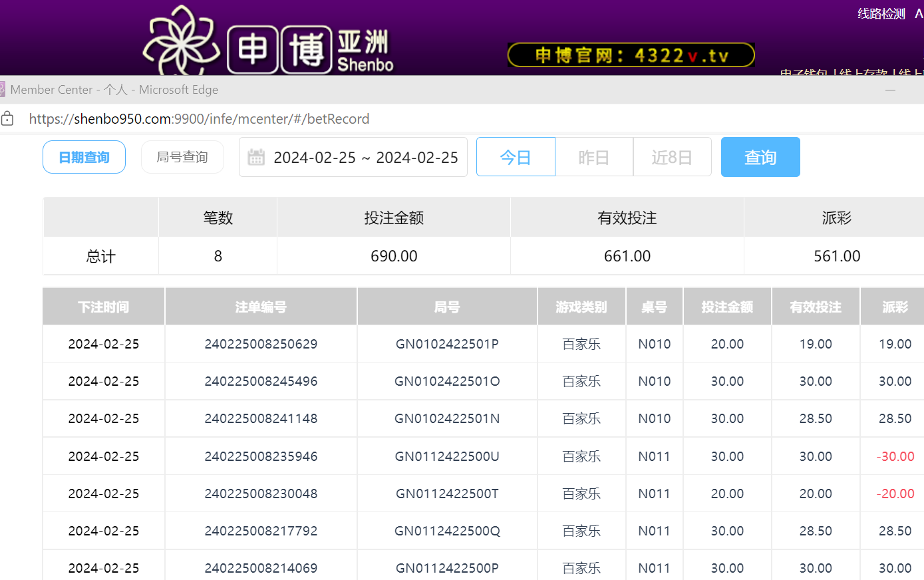Switch to 局号查询 tab
The height and width of the screenshot is (580, 924).
[x=182, y=158]
